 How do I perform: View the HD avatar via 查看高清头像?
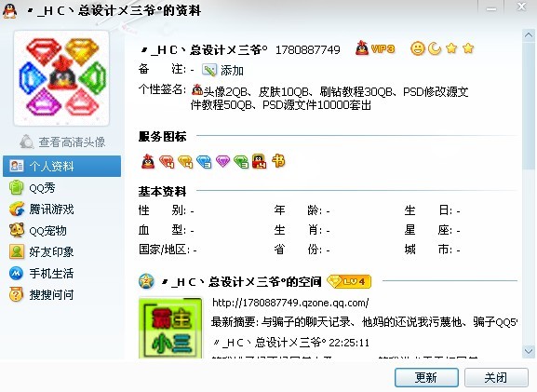pos(62,142)
